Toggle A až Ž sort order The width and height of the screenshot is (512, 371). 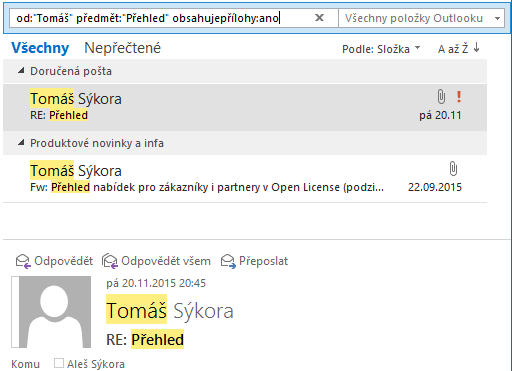pyautogui.click(x=453, y=49)
